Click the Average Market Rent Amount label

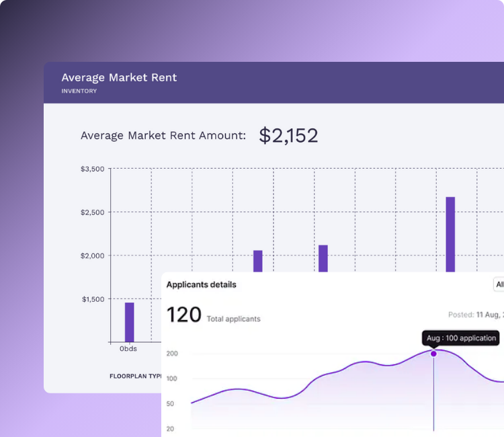pos(163,136)
